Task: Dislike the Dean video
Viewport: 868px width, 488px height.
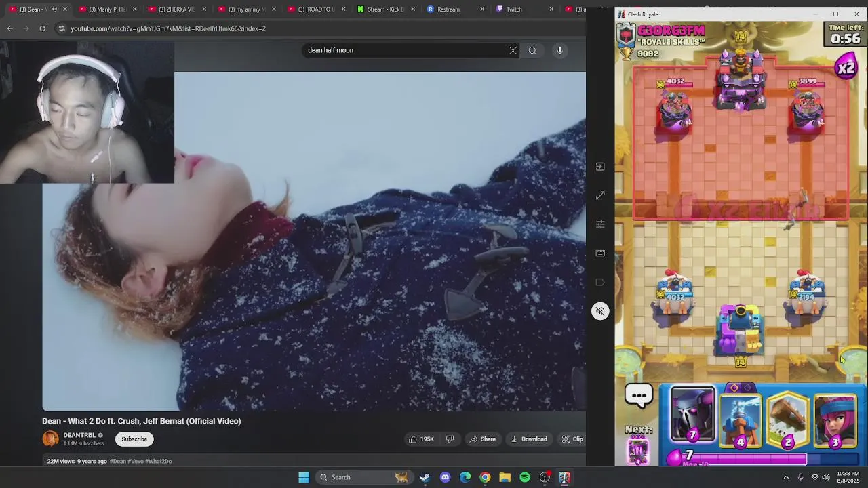Action: pyautogui.click(x=450, y=439)
